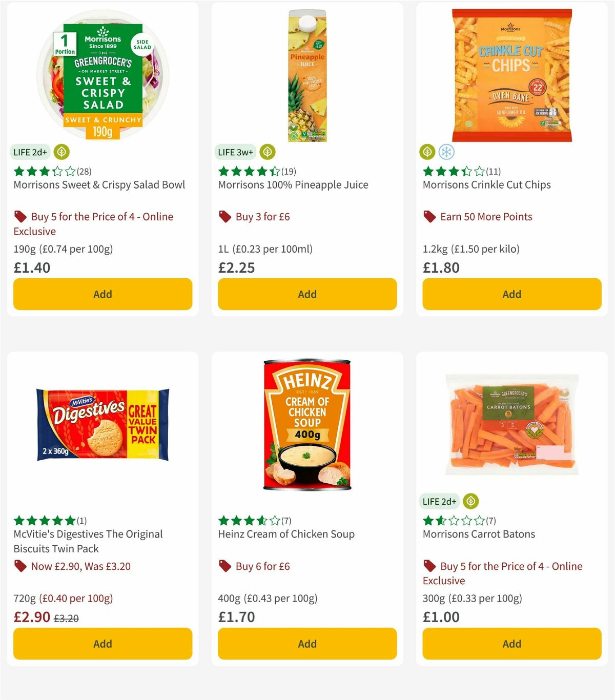The image size is (615, 700).
Task: Add Heinz Cream of Chicken Soup to basket
Action: pos(306,644)
